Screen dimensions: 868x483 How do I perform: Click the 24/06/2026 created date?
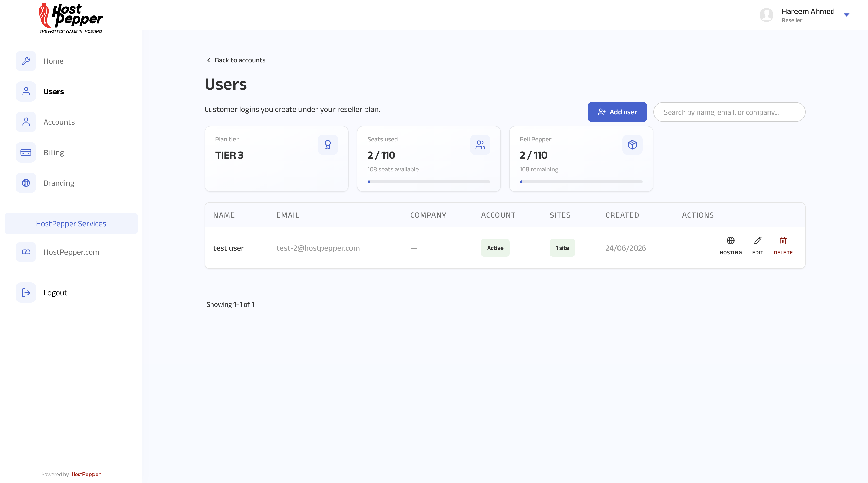(x=625, y=248)
